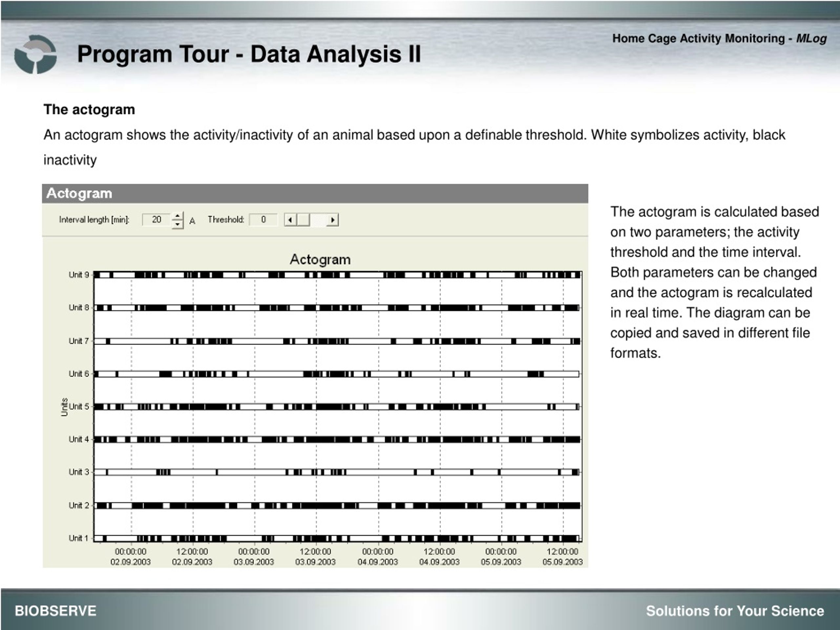
Task: Click the Biobserve logo icon
Action: pyautogui.click(x=35, y=54)
